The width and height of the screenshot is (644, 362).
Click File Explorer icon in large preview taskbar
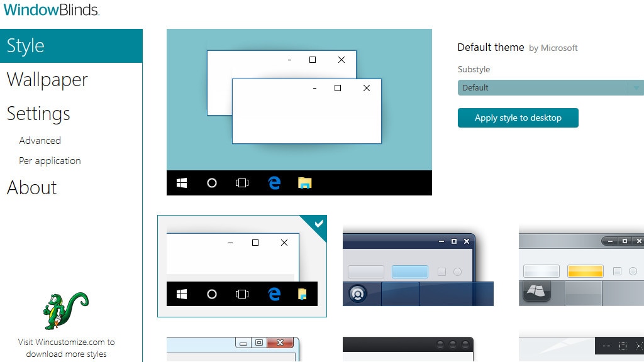pos(305,183)
